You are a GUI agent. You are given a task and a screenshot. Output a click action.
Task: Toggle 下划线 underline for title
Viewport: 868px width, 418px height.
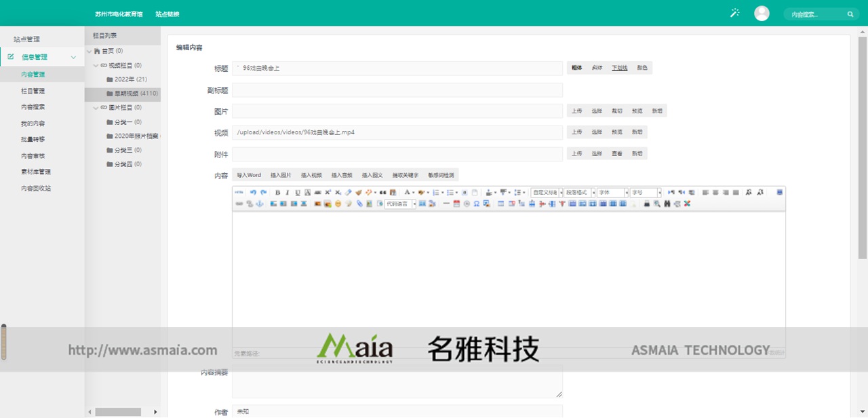click(x=620, y=68)
